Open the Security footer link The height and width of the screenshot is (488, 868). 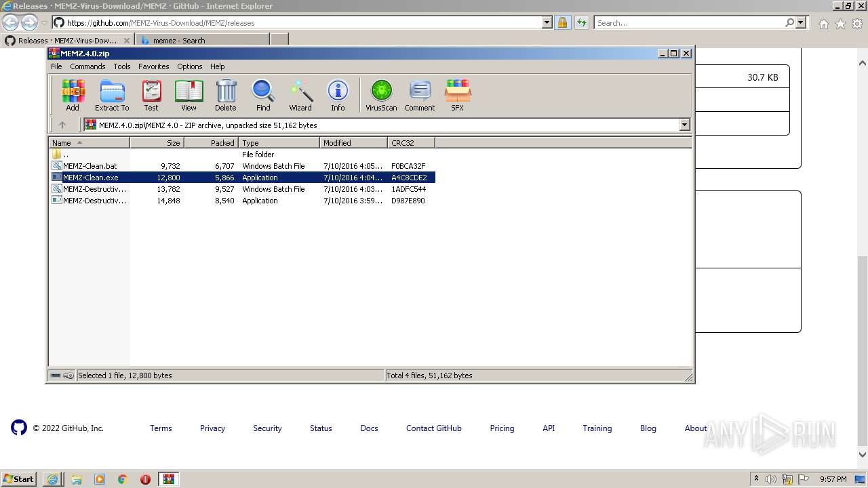point(267,428)
